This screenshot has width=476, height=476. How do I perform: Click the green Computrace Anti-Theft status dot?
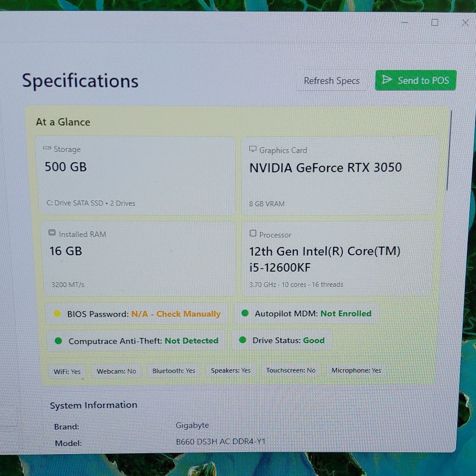58,341
